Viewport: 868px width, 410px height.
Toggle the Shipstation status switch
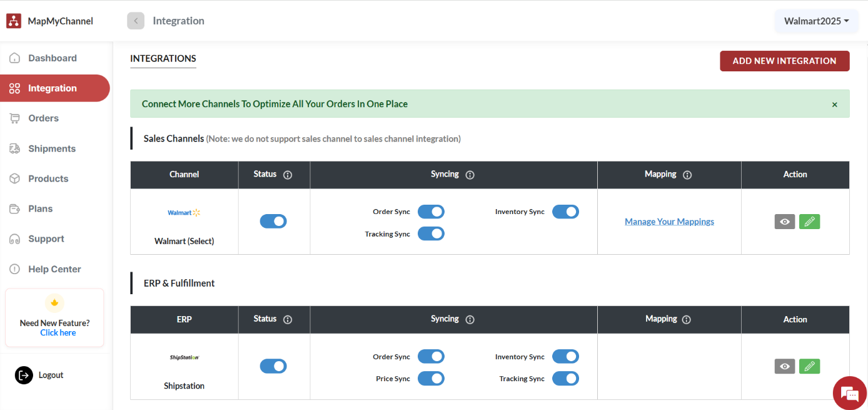point(273,366)
